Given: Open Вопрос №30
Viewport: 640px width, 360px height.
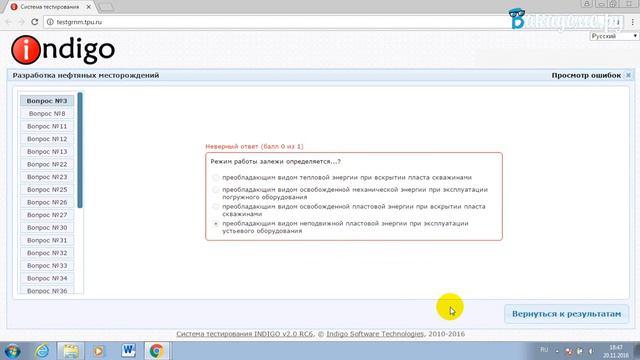Looking at the screenshot, I should pyautogui.click(x=47, y=227).
